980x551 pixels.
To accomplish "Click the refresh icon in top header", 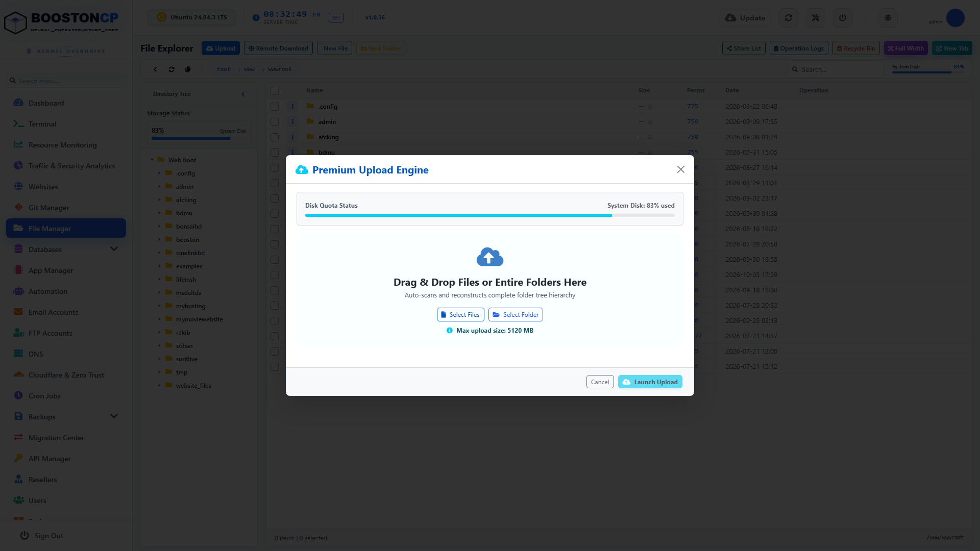I will pos(788,18).
